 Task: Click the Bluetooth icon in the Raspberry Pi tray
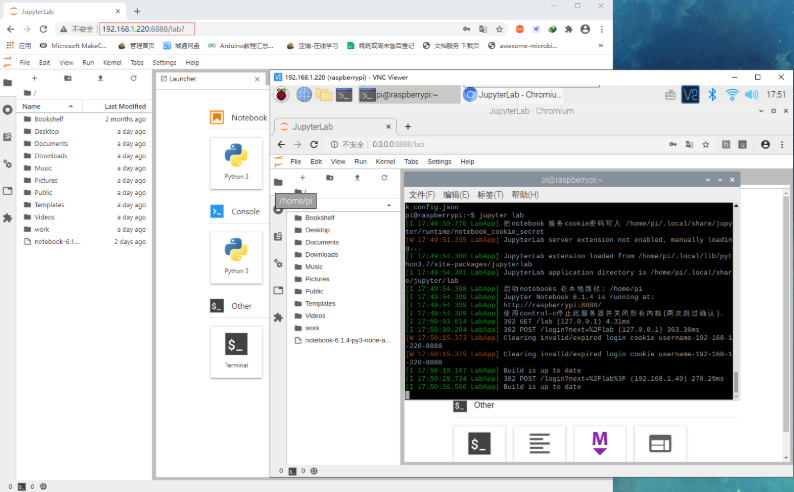[x=713, y=95]
